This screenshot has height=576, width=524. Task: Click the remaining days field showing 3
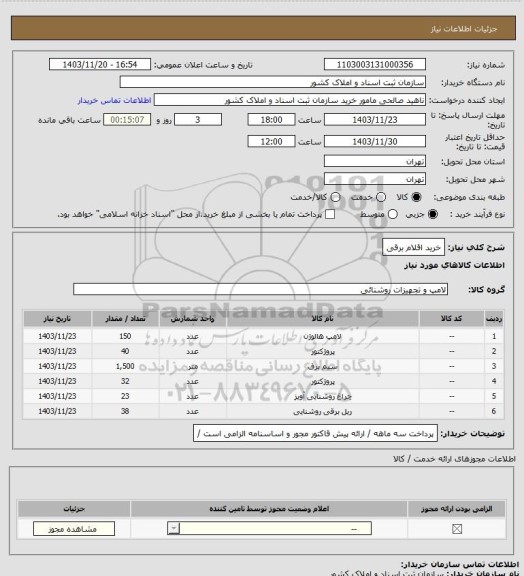click(198, 120)
